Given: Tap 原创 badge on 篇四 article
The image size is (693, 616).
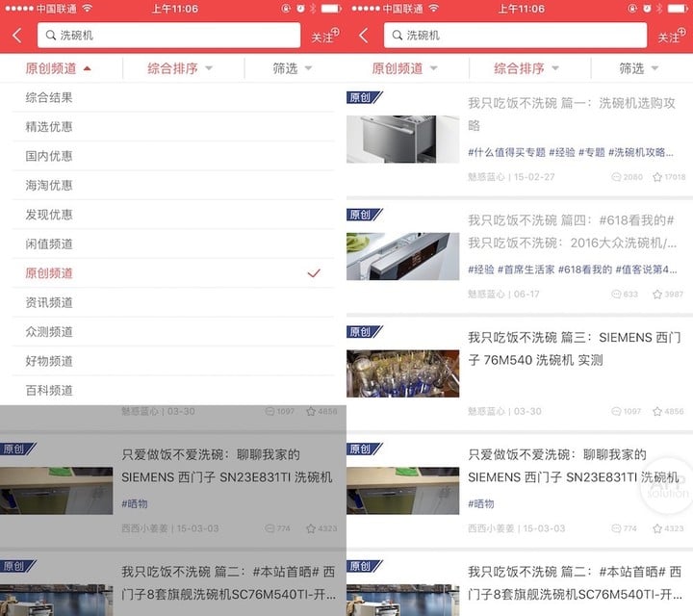Looking at the screenshot, I should coord(364,215).
